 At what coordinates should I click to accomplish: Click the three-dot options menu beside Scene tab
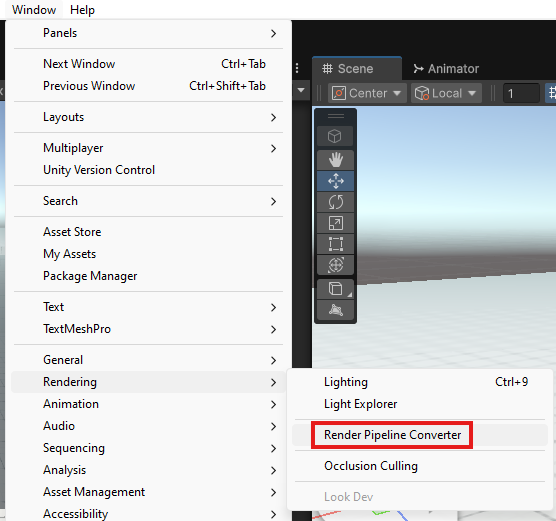[x=297, y=68]
